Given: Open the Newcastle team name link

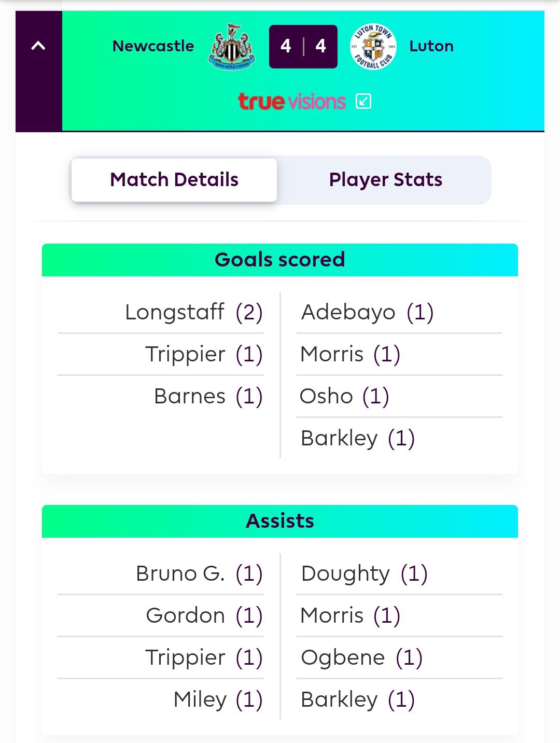Looking at the screenshot, I should pos(153,46).
